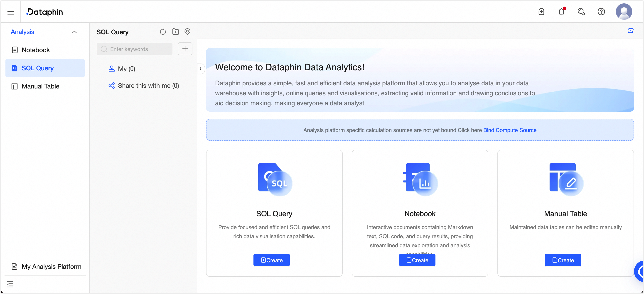Refresh the SQL Query list
Viewport: 644px width, 294px height.
tap(163, 32)
